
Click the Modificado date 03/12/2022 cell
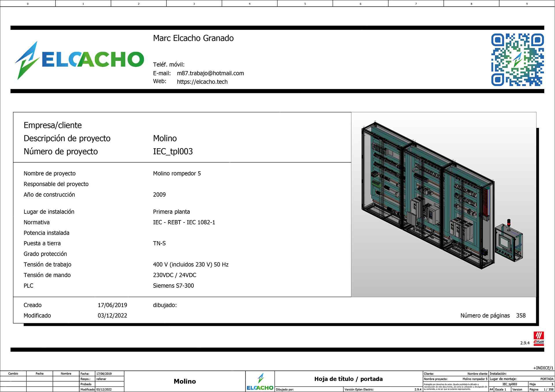click(x=103, y=389)
